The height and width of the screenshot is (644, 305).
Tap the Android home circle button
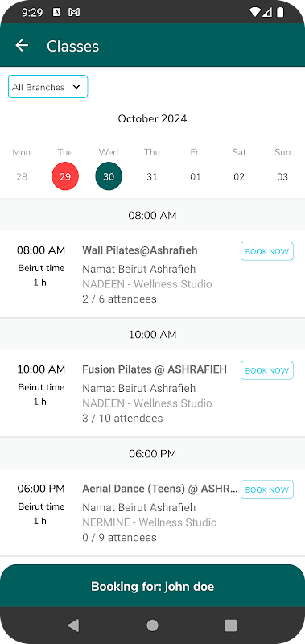tap(152, 625)
